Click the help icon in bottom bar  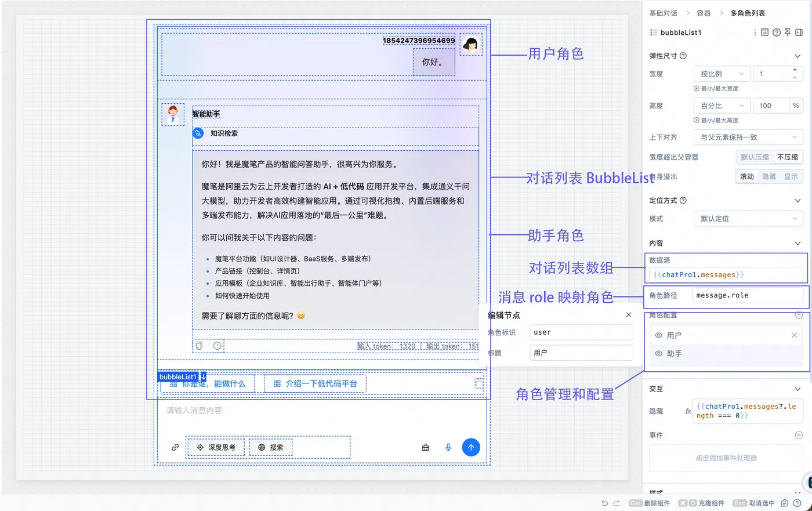797,503
